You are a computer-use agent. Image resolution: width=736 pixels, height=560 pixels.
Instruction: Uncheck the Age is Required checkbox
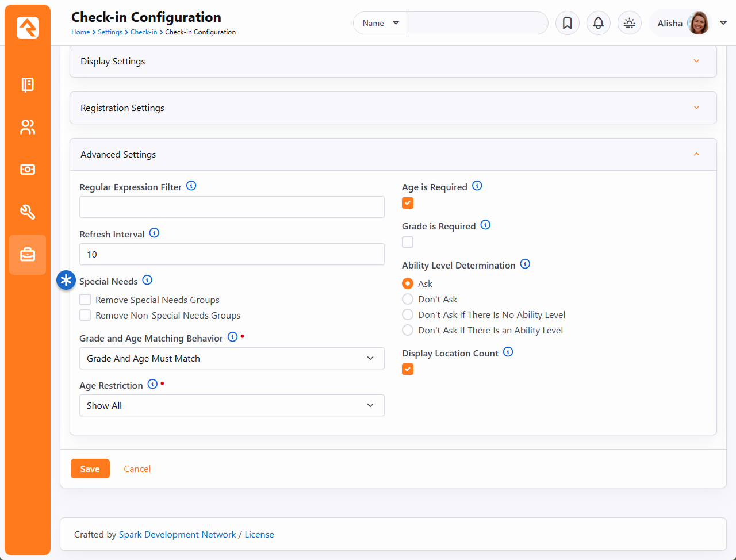408,203
